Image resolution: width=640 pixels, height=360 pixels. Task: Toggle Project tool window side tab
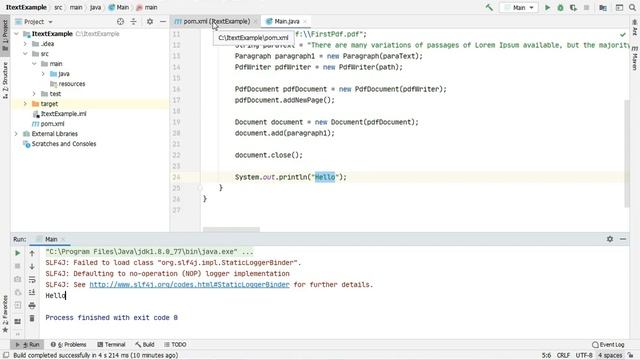(5, 36)
